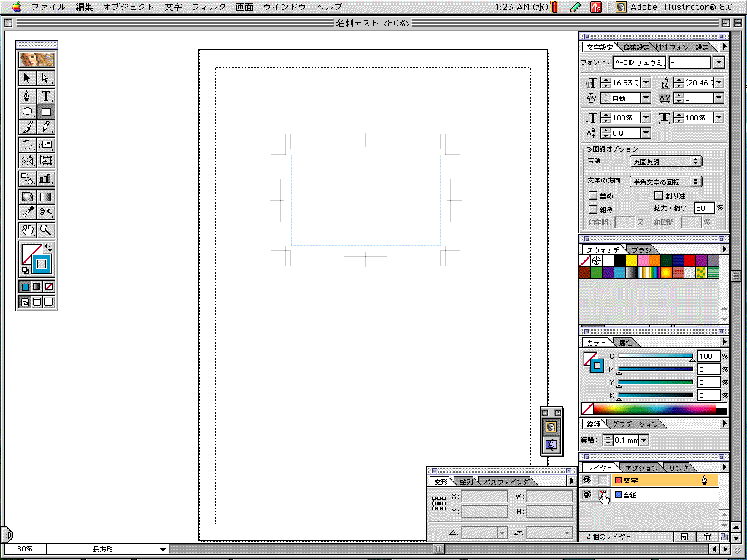The image size is (747, 560).
Task: Select the Pen tool in toolbox
Action: 27,96
